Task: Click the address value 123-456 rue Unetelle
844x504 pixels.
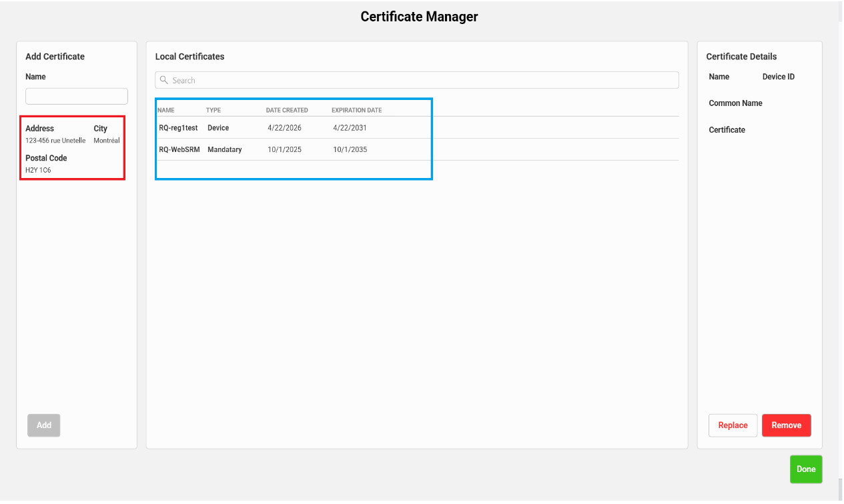Action: [55, 141]
